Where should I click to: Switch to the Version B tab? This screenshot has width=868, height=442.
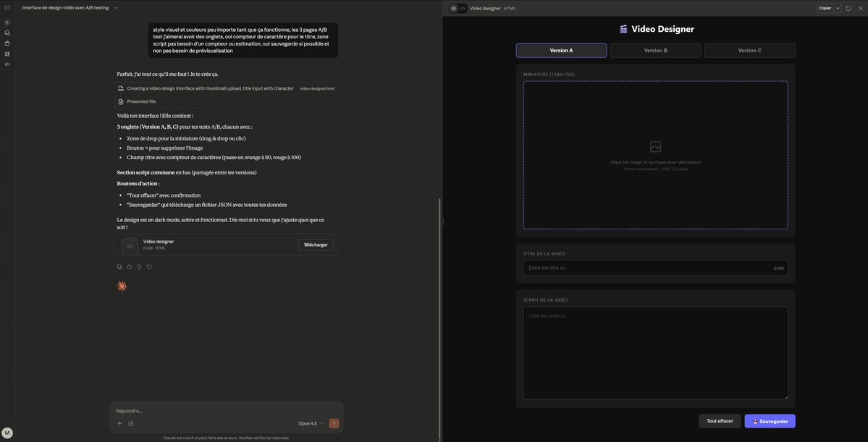(655, 51)
